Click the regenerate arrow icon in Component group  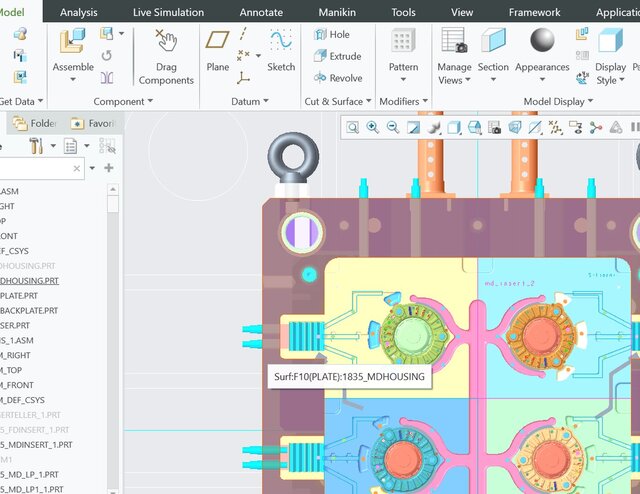point(107,56)
